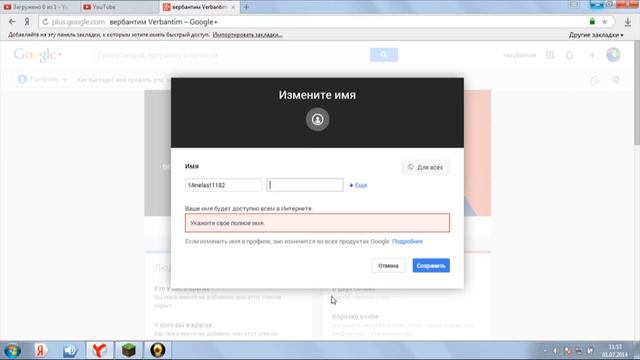Go back with the browser back arrow
Viewport: 640px width, 360px height.
coord(12,22)
